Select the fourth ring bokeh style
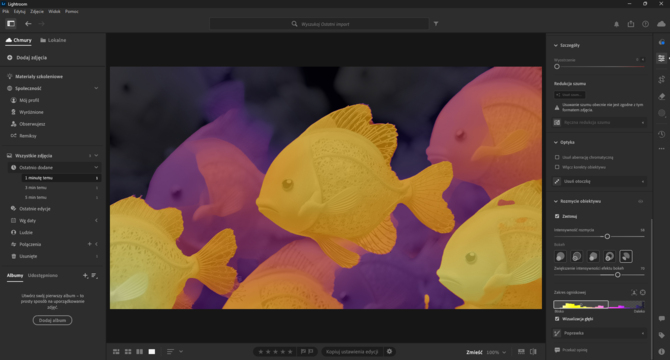The width and height of the screenshot is (670, 360). coord(609,256)
